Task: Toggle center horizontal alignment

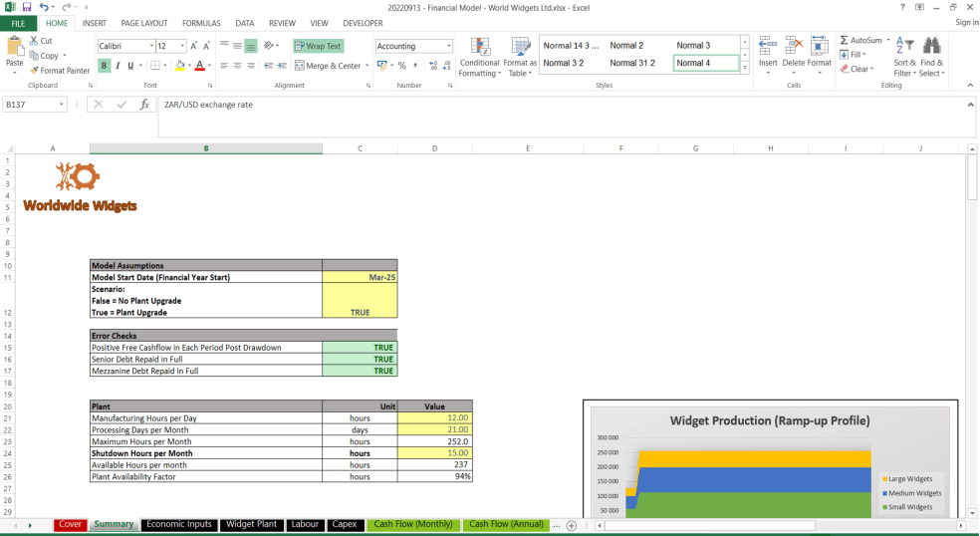Action: [x=237, y=65]
